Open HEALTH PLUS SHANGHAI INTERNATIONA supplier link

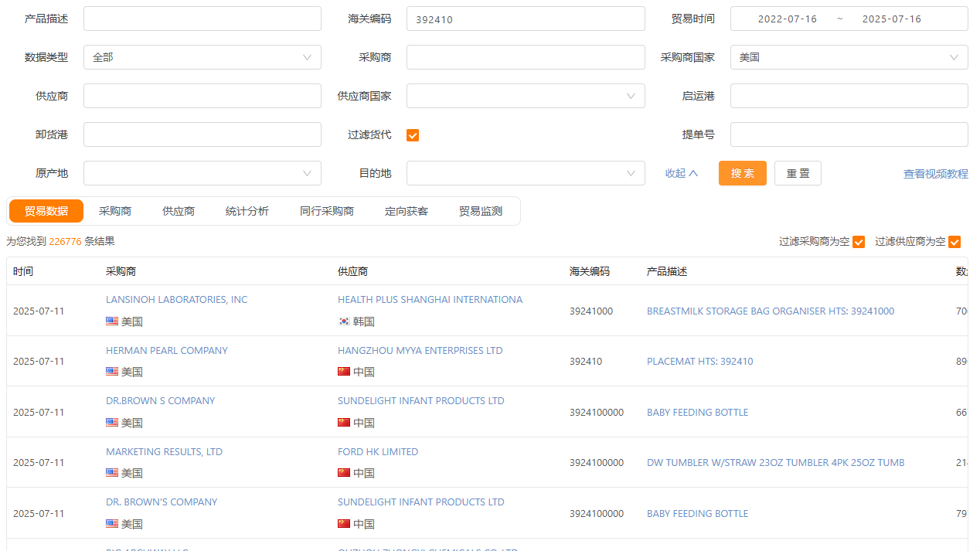[x=430, y=300]
